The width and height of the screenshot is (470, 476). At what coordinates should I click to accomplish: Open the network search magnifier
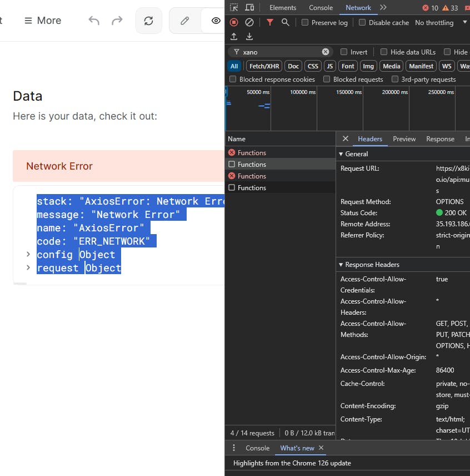[x=285, y=22]
